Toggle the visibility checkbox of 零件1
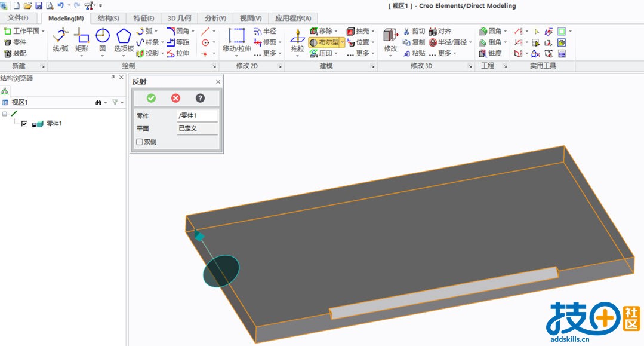The height and width of the screenshot is (346, 644). coord(24,124)
